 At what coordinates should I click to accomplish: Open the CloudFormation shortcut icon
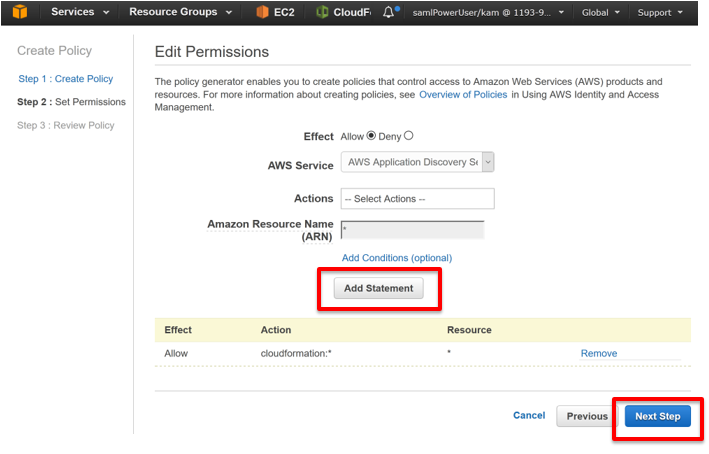tap(322, 12)
